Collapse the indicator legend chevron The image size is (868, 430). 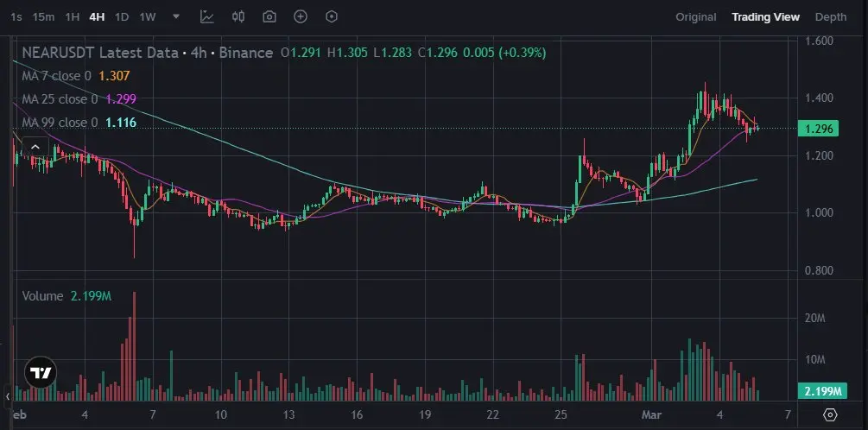[35, 147]
